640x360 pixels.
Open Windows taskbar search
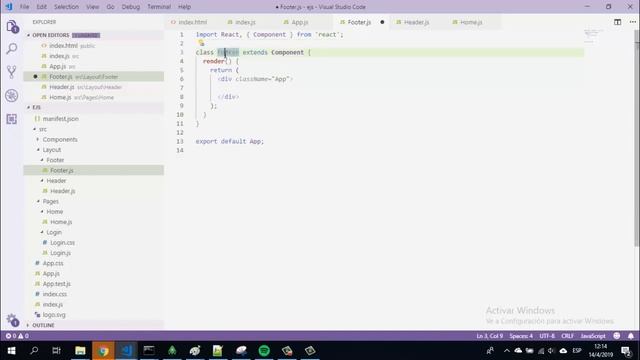[34, 351]
